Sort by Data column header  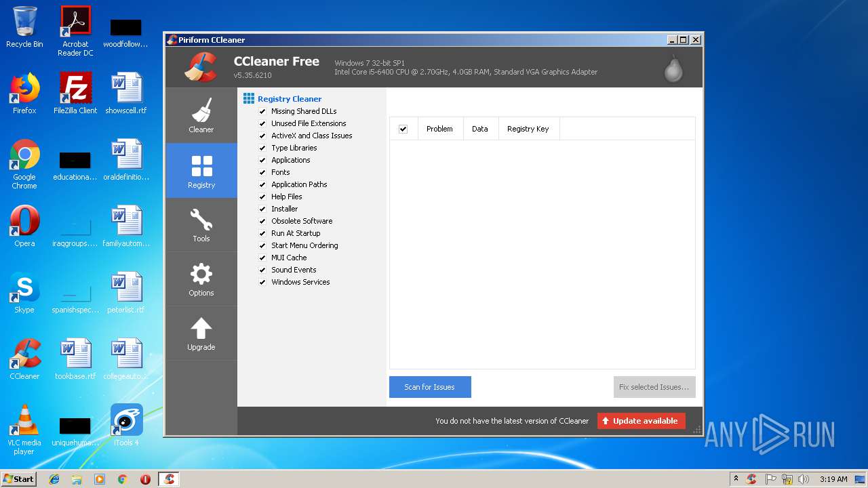pos(480,129)
